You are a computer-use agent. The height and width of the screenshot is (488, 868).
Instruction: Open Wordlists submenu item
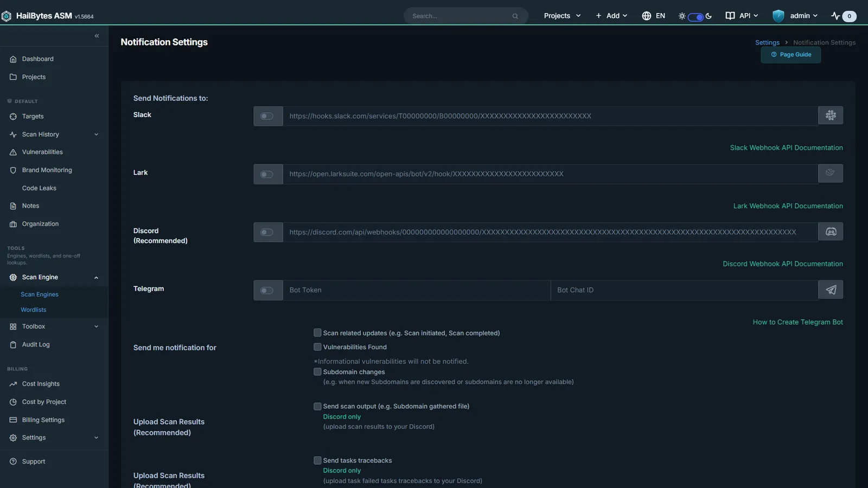click(34, 310)
